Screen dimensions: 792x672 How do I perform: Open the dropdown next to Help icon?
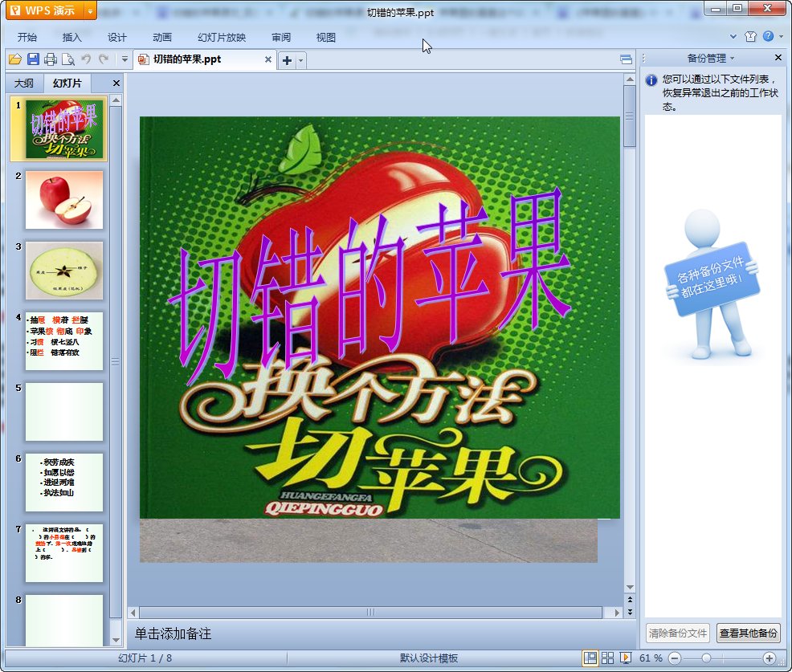click(x=781, y=36)
